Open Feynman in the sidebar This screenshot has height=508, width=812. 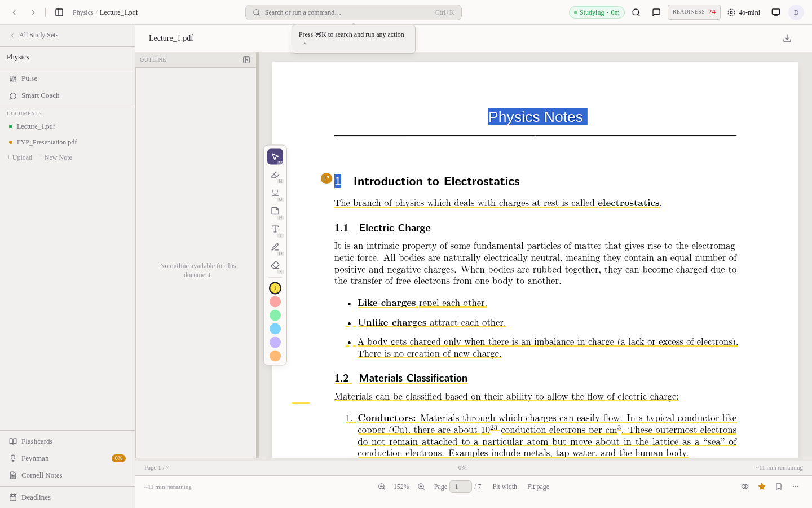(x=67, y=458)
